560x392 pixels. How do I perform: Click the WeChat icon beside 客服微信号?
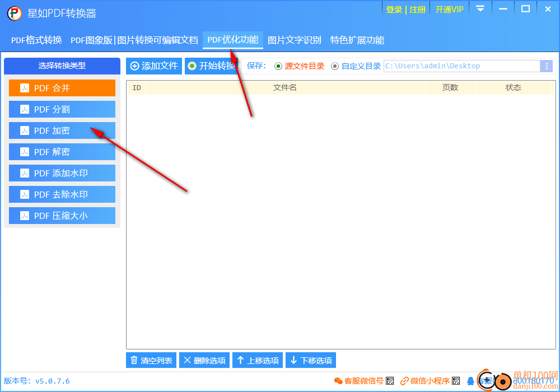[338, 381]
